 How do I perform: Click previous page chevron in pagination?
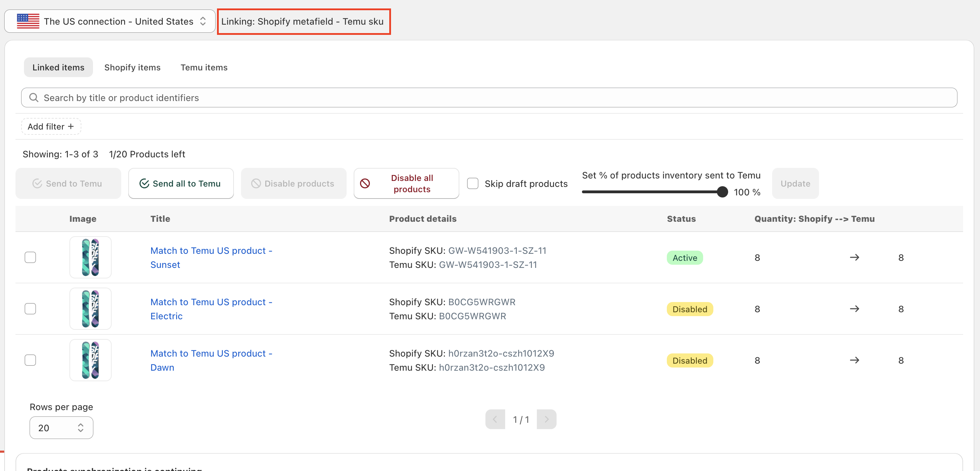[495, 419]
